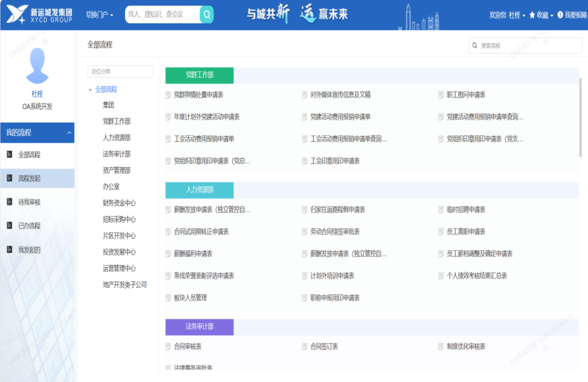The image size is (588, 382).
Task: Click the file icon beside 归家往返路程假申请表
Action: [x=304, y=210]
